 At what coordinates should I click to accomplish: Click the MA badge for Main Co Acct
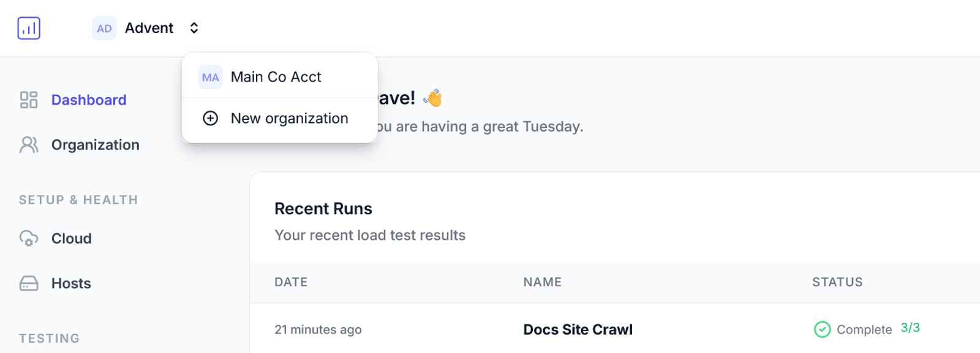point(210,77)
